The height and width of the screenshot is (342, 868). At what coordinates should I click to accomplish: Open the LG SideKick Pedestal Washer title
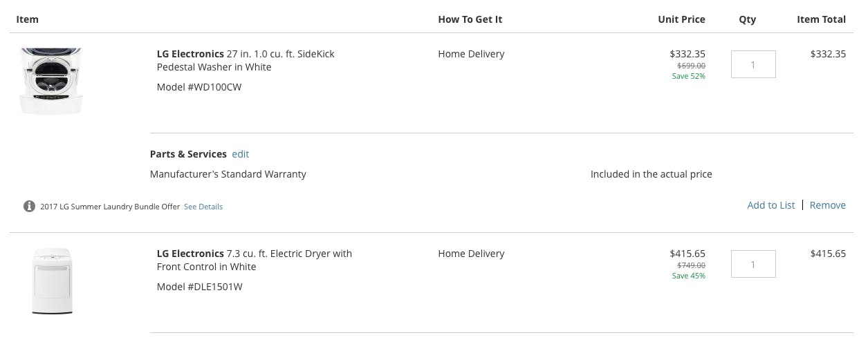(x=246, y=60)
